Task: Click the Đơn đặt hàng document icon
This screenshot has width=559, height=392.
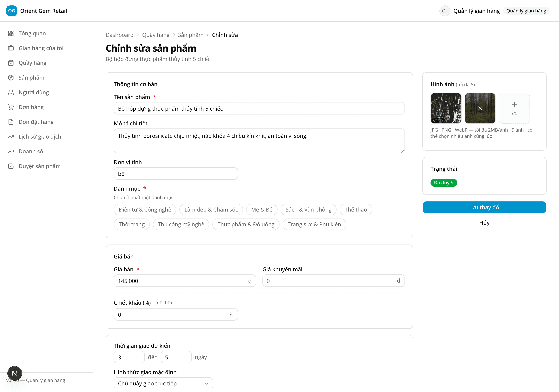Action: (11, 122)
